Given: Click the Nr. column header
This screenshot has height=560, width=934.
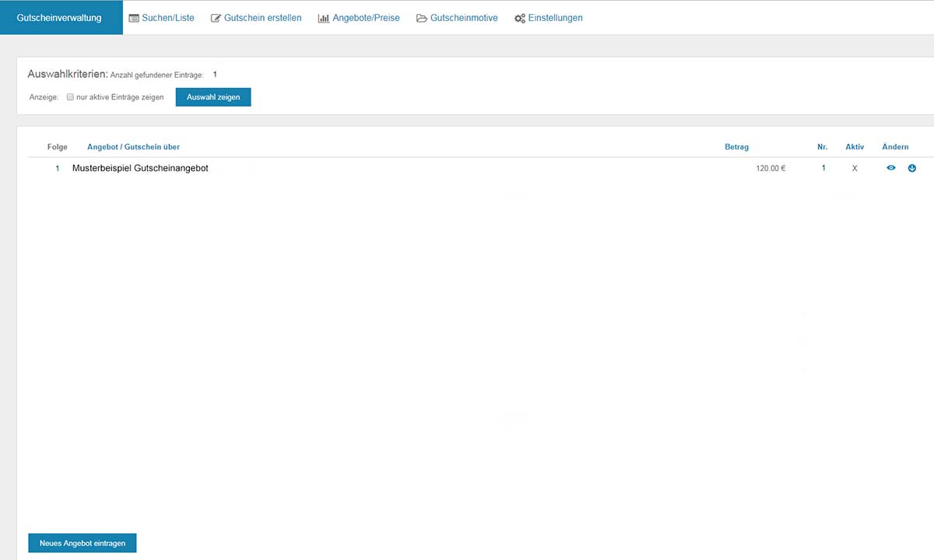Looking at the screenshot, I should [822, 147].
